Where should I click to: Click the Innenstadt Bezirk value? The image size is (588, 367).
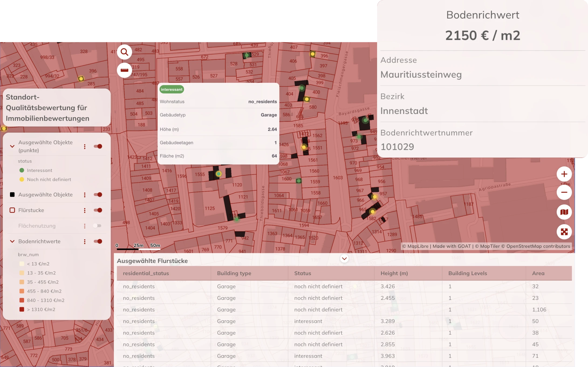click(404, 111)
